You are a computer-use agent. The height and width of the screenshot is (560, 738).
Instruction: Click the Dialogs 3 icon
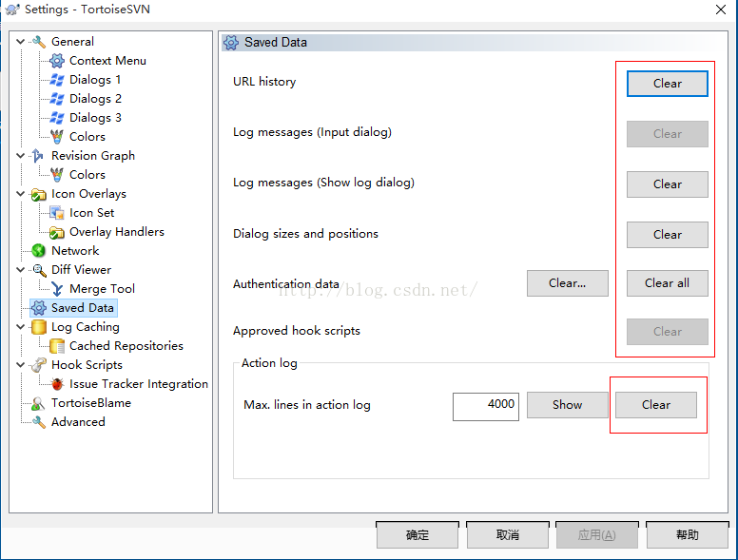click(57, 118)
